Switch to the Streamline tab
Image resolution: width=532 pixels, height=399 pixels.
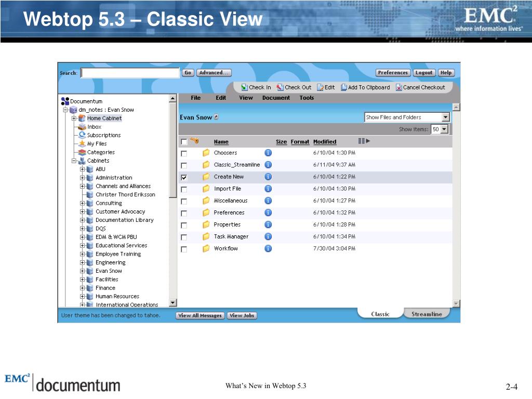pos(427,314)
